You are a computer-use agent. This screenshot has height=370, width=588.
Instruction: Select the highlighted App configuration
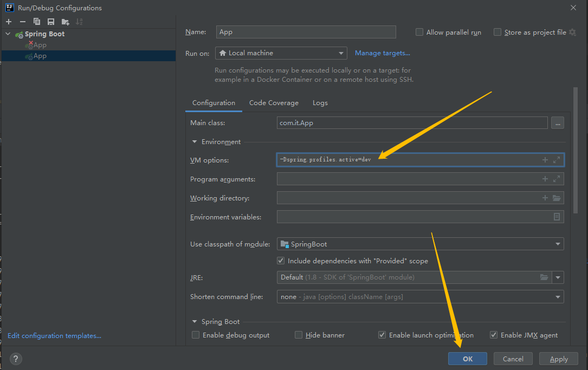[88, 56]
